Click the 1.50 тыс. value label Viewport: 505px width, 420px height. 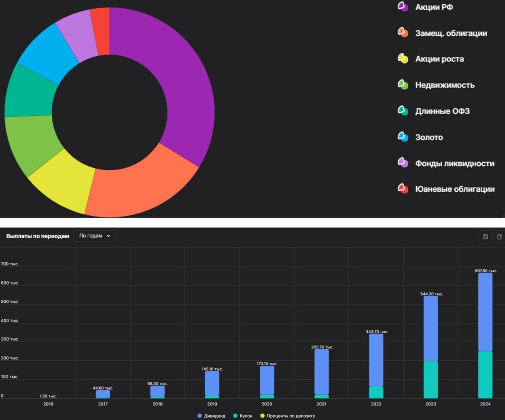(x=48, y=396)
